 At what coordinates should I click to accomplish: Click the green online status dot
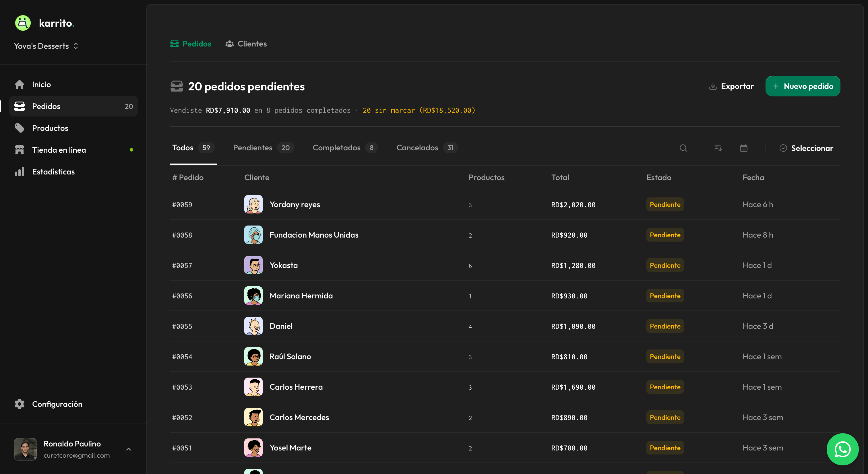click(131, 150)
